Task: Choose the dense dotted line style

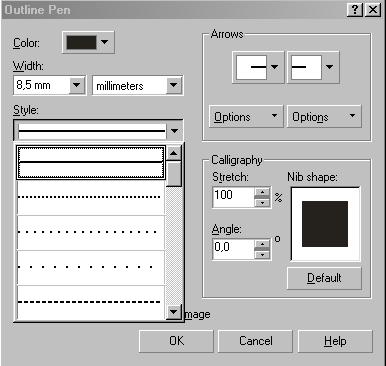Action: tap(91, 197)
